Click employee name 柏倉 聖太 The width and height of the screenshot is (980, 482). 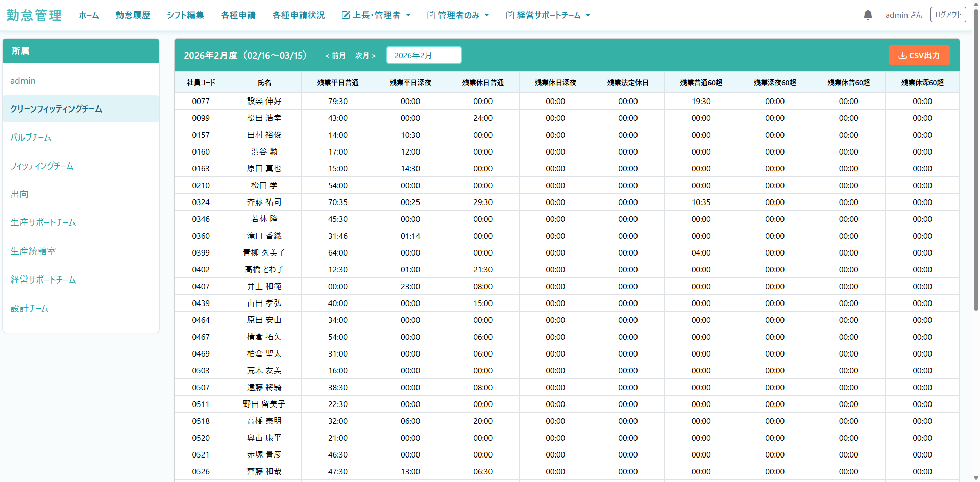(x=264, y=354)
